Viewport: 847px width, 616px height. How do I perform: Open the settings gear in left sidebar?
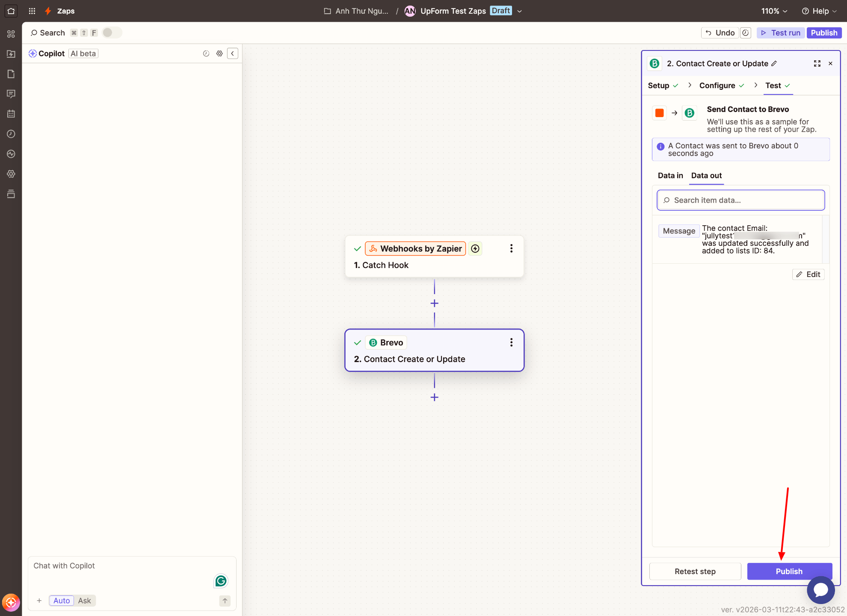coord(11,174)
